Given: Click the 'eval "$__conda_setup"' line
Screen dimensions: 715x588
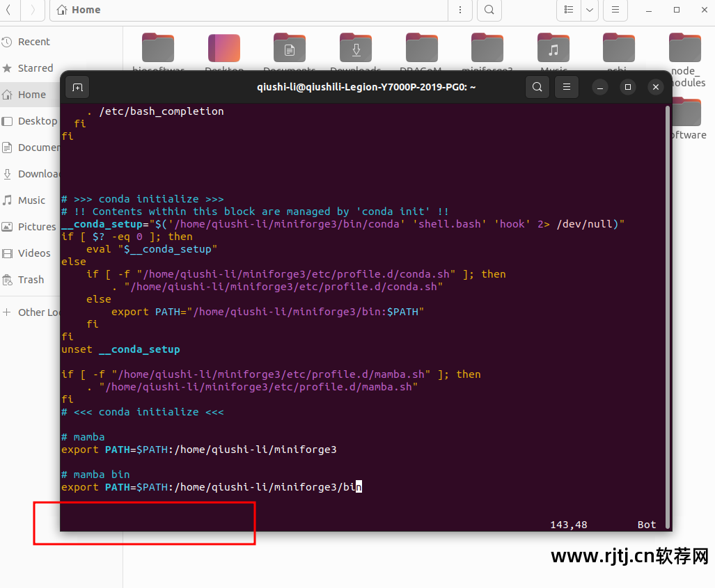Looking at the screenshot, I should (152, 249).
